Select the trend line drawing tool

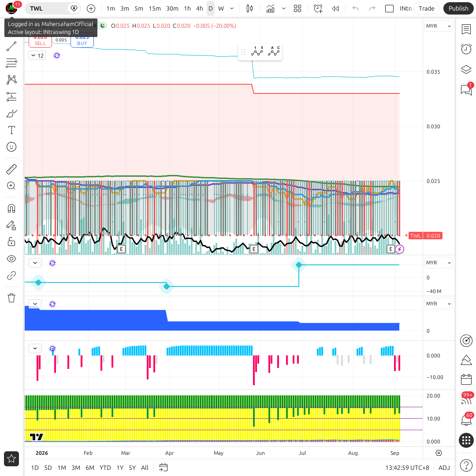tap(11, 46)
